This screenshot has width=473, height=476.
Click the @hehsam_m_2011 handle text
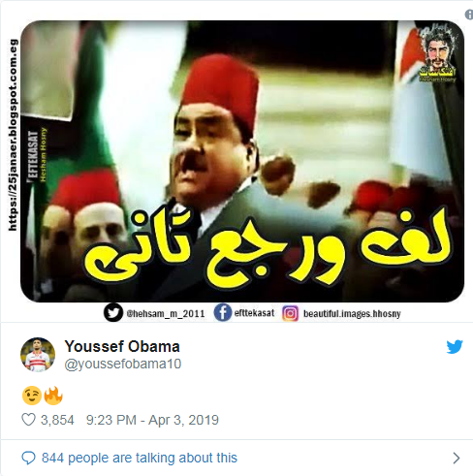(166, 313)
